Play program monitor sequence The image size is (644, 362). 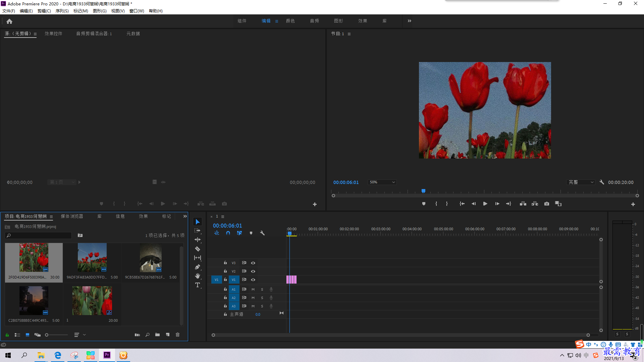[485, 204]
